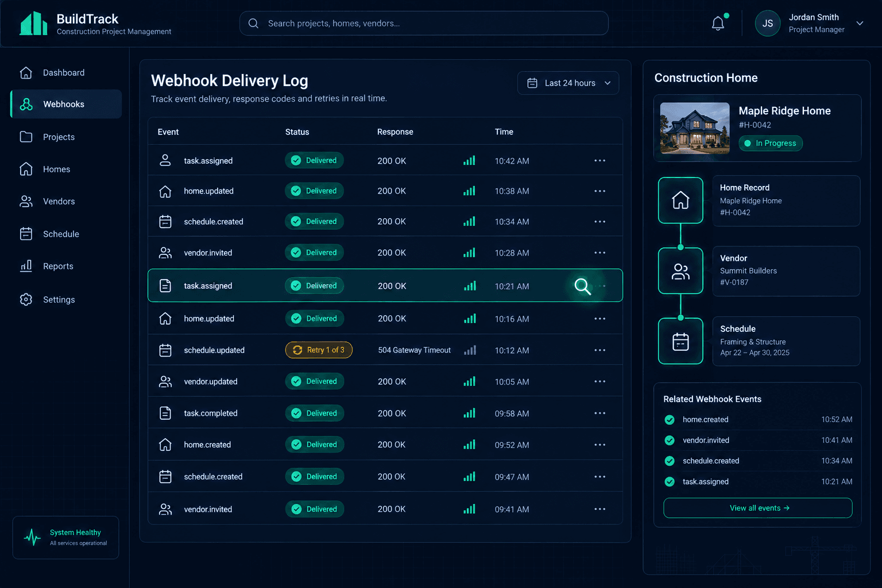882x588 pixels.
Task: Click the house icon of home.created 09:52 AM row
Action: pyautogui.click(x=165, y=444)
